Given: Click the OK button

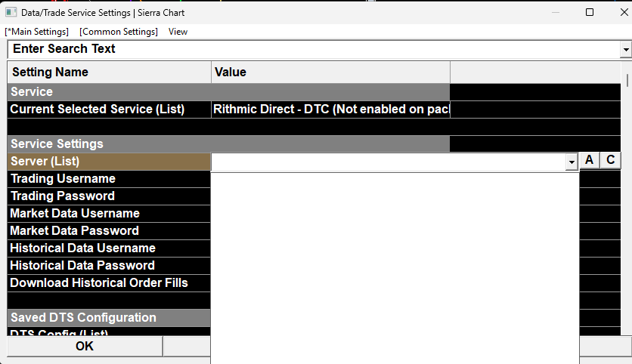Looking at the screenshot, I should click(85, 347).
